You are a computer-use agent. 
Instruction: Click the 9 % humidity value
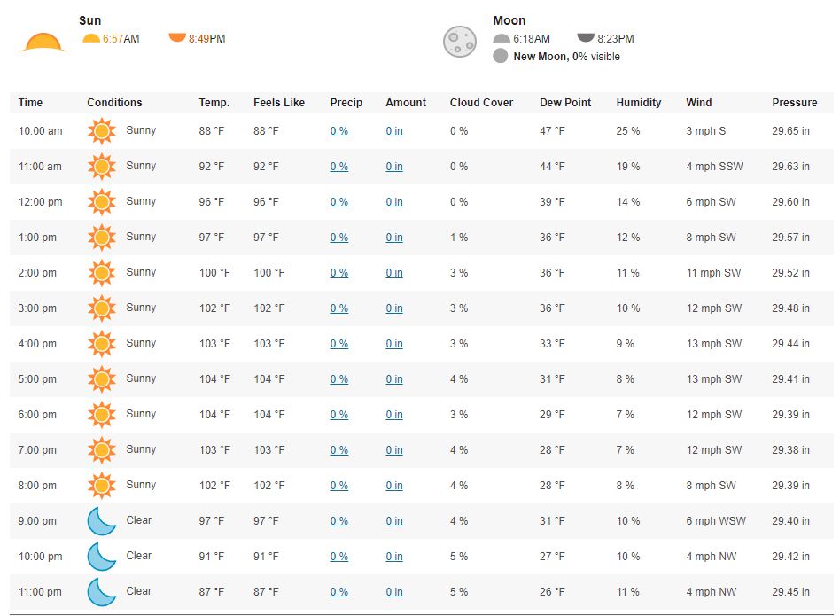pyautogui.click(x=626, y=343)
